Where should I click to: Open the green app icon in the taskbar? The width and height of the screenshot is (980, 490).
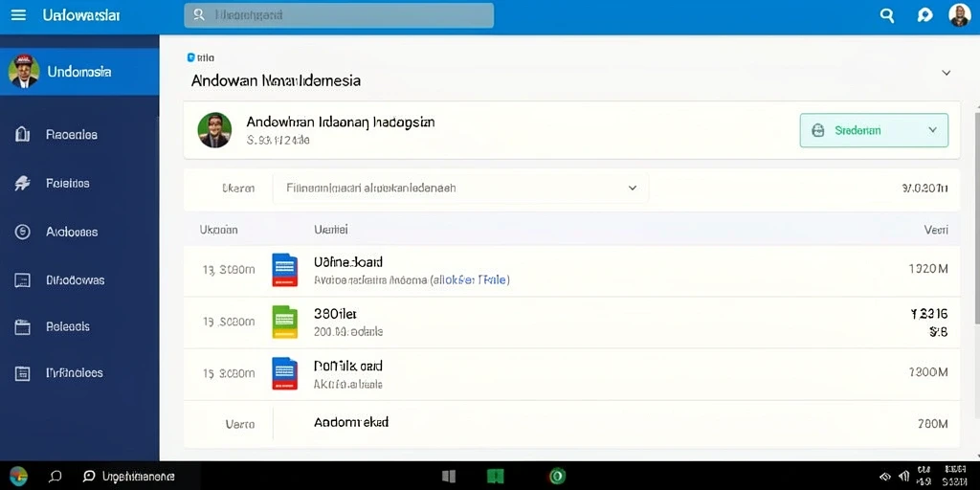coord(496,477)
